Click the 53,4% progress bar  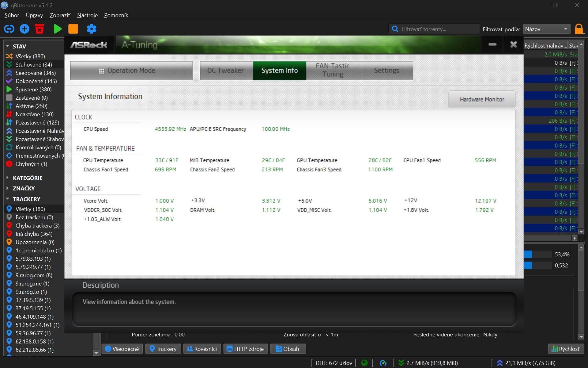pos(538,255)
